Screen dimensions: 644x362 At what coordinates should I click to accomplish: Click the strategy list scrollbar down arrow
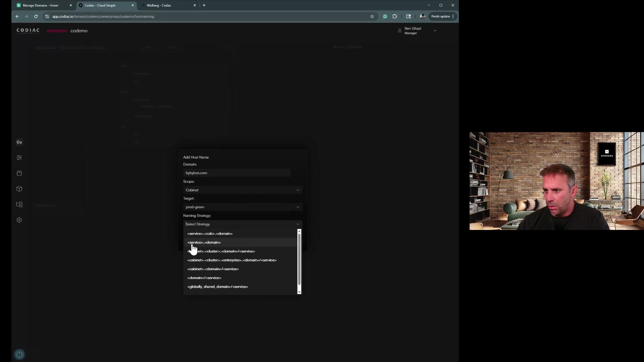click(299, 292)
